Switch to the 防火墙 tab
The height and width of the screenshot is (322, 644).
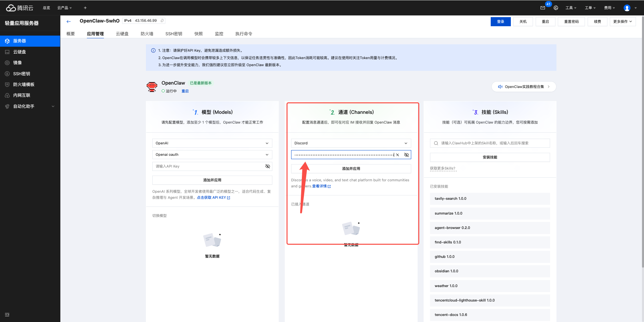pos(147,34)
